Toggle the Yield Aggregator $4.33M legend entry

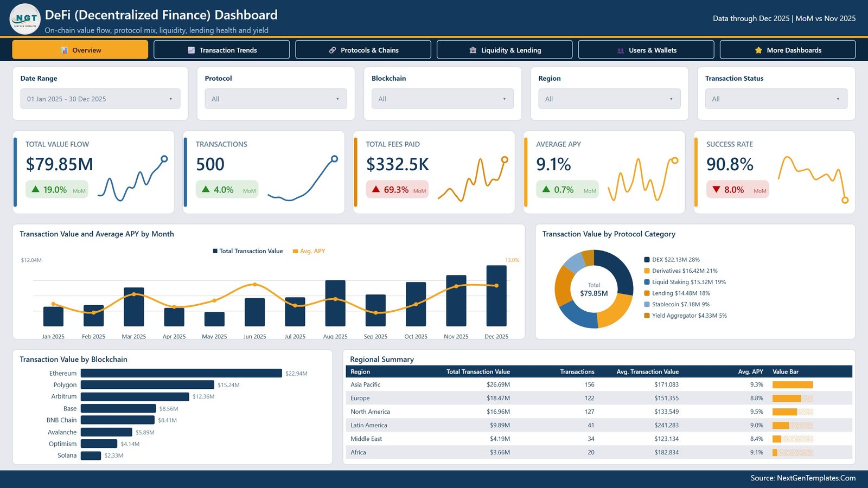(685, 316)
